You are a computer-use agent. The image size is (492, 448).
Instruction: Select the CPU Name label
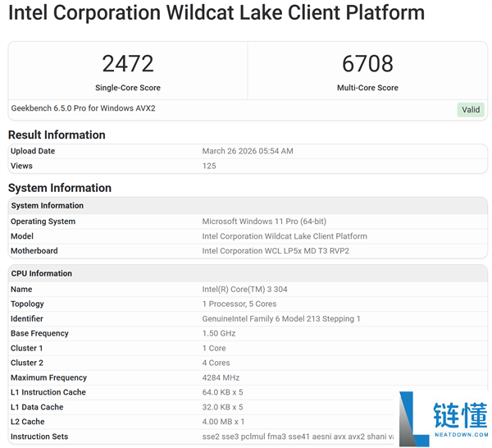pyautogui.click(x=21, y=289)
